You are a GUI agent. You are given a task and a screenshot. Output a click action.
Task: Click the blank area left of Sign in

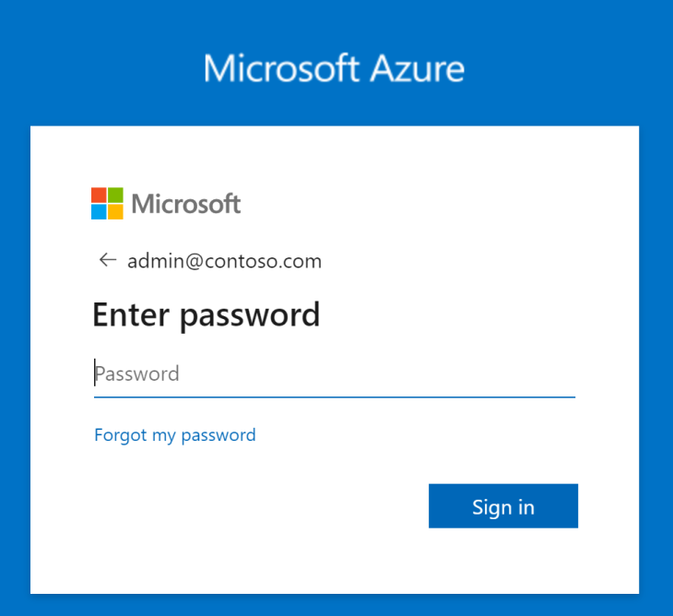pyautogui.click(x=257, y=505)
